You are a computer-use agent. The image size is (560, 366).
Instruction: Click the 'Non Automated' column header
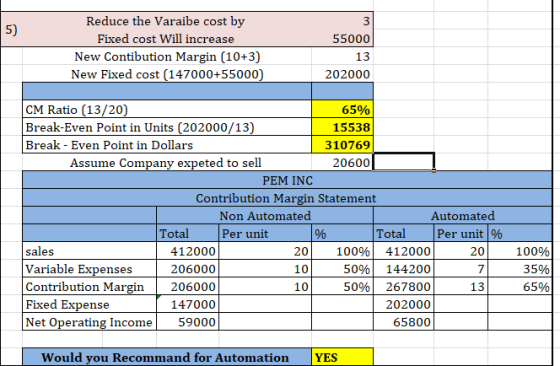265,216
